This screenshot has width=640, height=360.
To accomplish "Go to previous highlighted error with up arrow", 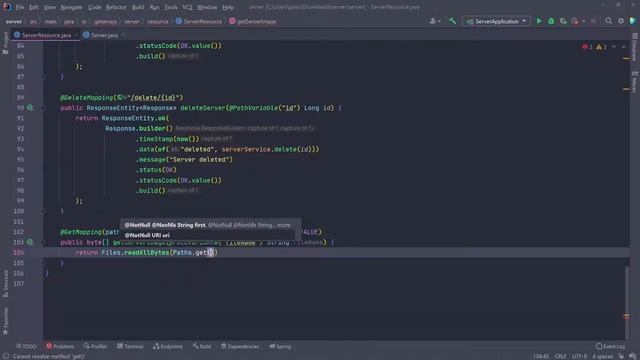I will 613,47.
